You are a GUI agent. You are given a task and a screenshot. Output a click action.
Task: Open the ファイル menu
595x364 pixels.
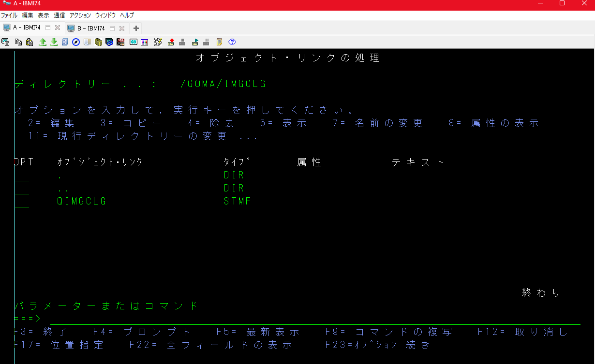pos(9,15)
